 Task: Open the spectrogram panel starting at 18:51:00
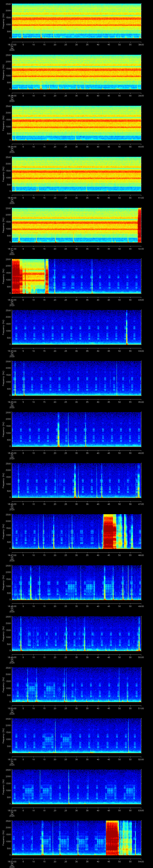(x=76, y=736)
